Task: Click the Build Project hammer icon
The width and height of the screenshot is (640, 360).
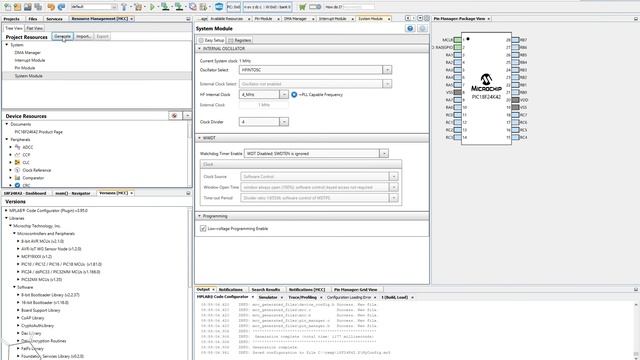Action: click(124, 7)
